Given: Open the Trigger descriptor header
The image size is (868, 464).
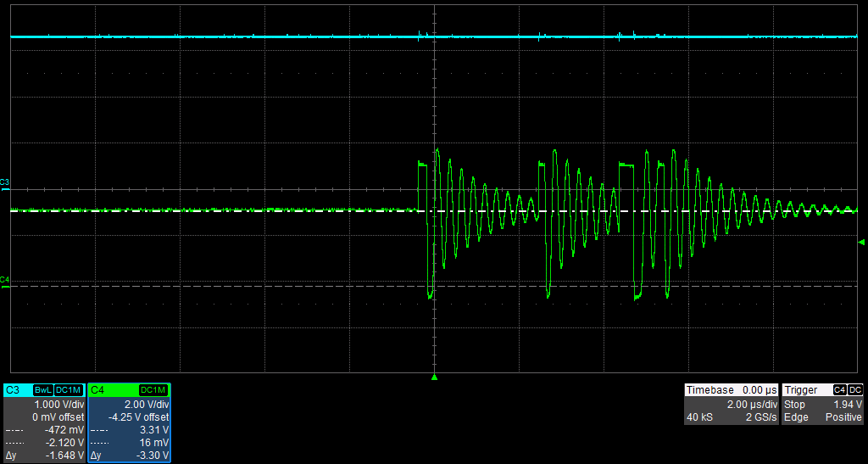Looking at the screenshot, I should tap(822, 390).
